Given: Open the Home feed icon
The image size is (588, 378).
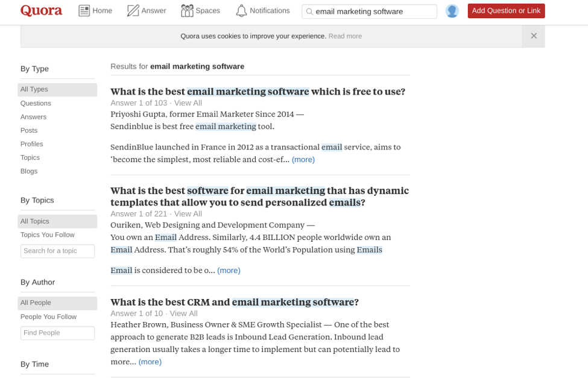Looking at the screenshot, I should pos(84,11).
